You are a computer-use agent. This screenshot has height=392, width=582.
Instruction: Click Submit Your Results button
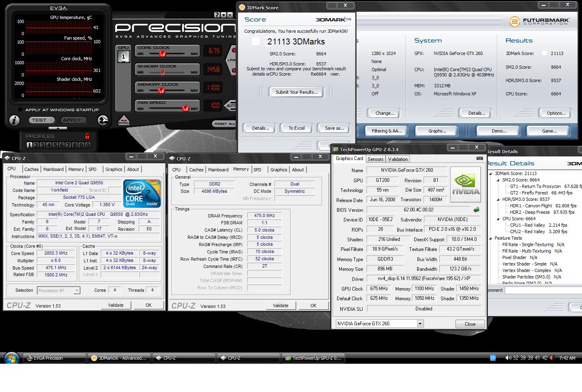click(x=297, y=92)
